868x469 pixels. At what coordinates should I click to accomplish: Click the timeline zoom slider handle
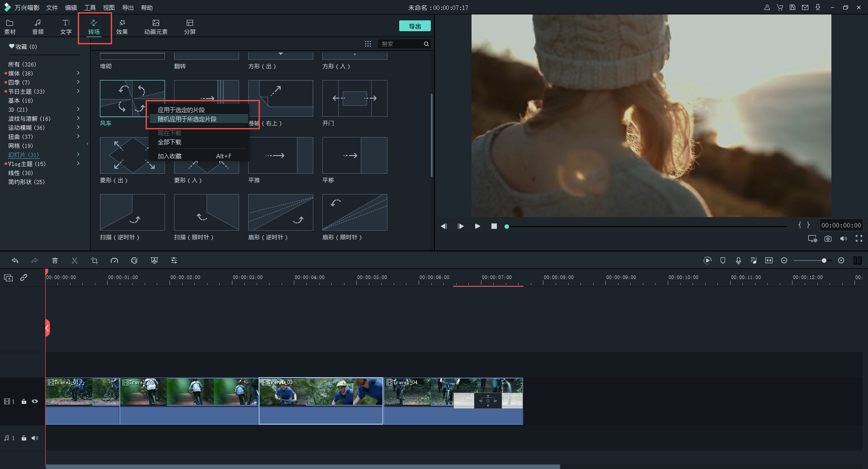coord(824,261)
